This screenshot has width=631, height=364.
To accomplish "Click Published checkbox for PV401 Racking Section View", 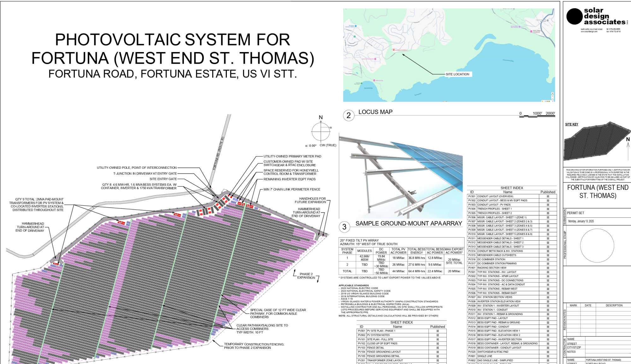I will pos(548,268).
